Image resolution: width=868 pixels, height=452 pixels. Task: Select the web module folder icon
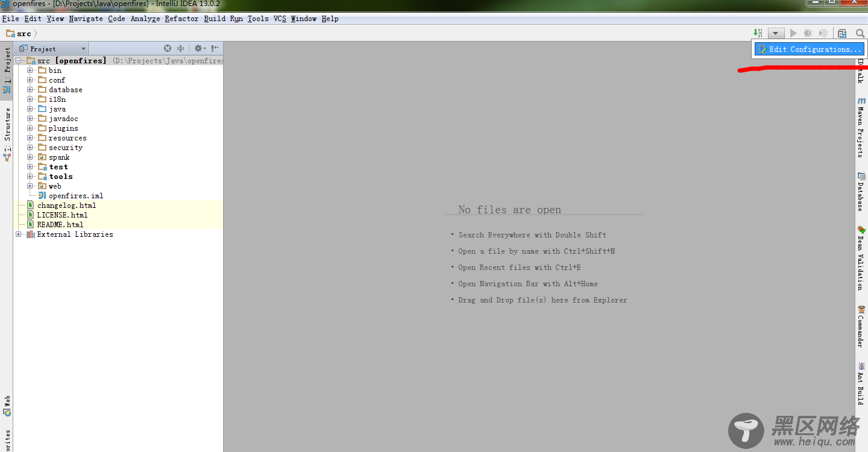click(42, 186)
